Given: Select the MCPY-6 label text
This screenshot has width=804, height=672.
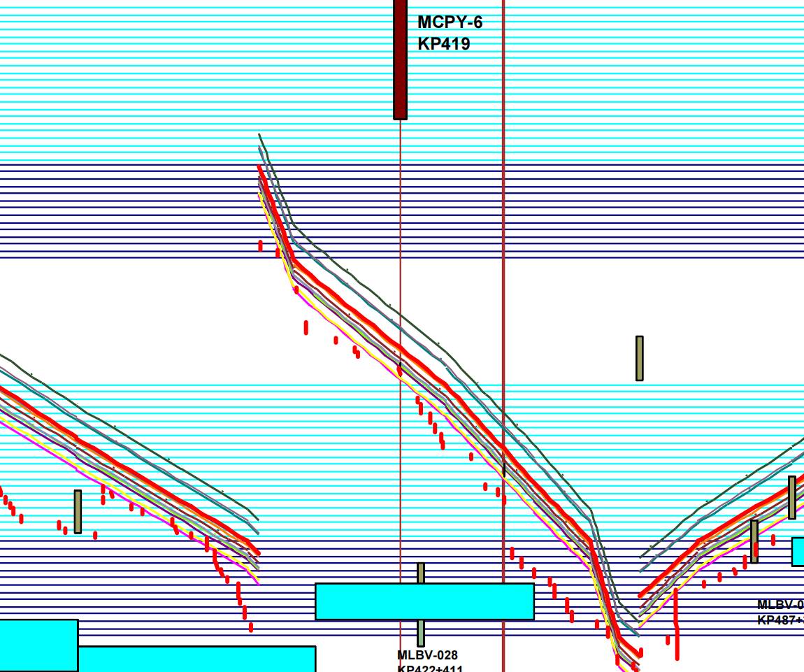Looking at the screenshot, I should click(450, 22).
